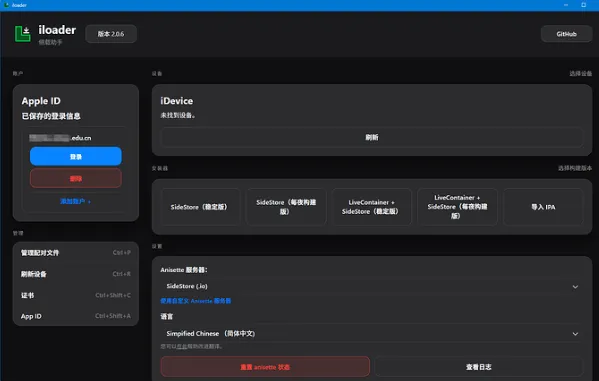Click the iloader green logo icon
Viewport: 599px width, 381px height.
click(23, 34)
